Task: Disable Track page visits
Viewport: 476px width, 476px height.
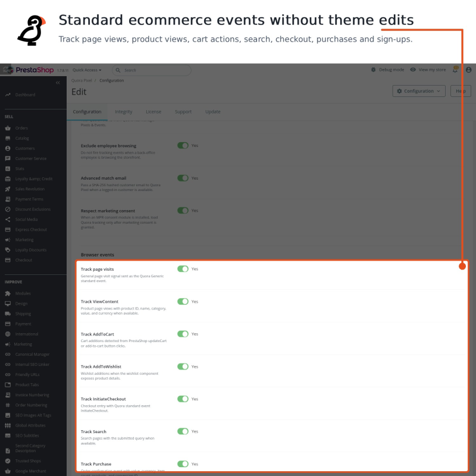Action: coord(183,269)
